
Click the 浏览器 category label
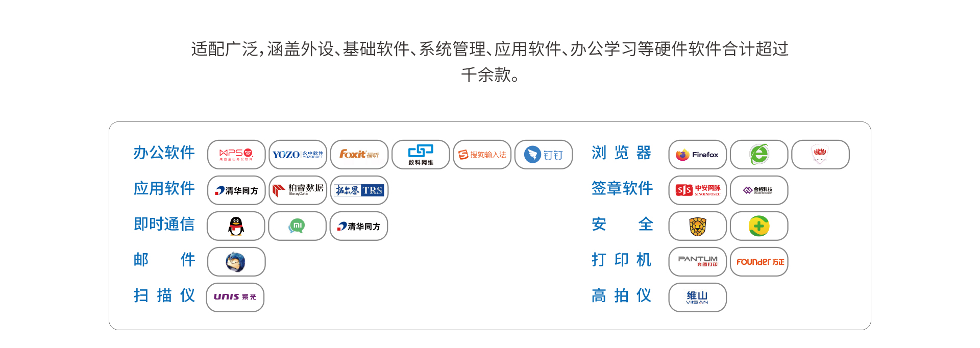point(622,153)
